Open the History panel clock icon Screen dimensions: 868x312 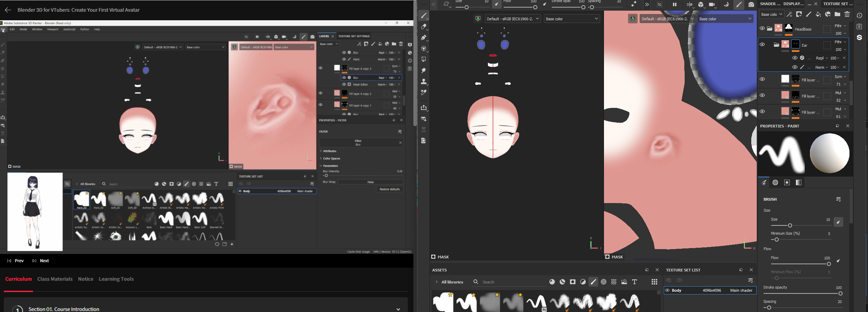859,15
